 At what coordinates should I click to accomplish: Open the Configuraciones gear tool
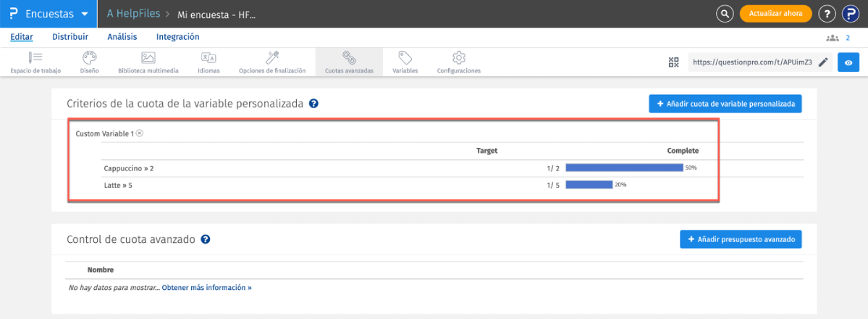coord(458,62)
